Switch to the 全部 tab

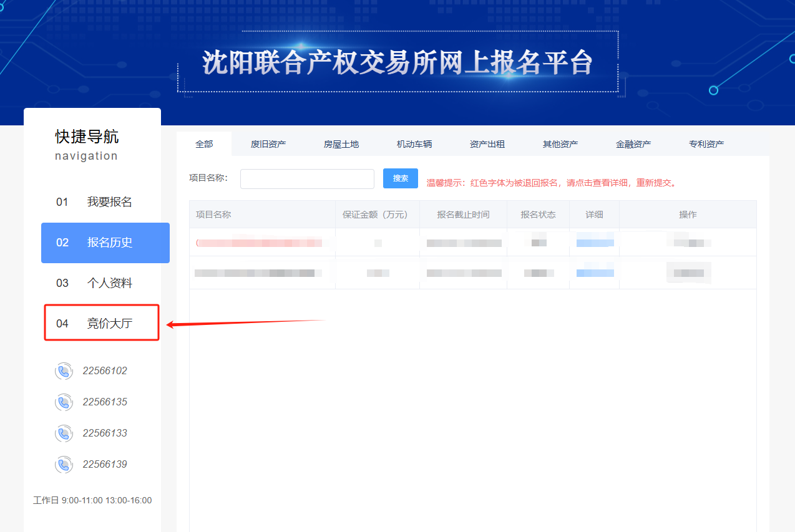click(x=204, y=144)
